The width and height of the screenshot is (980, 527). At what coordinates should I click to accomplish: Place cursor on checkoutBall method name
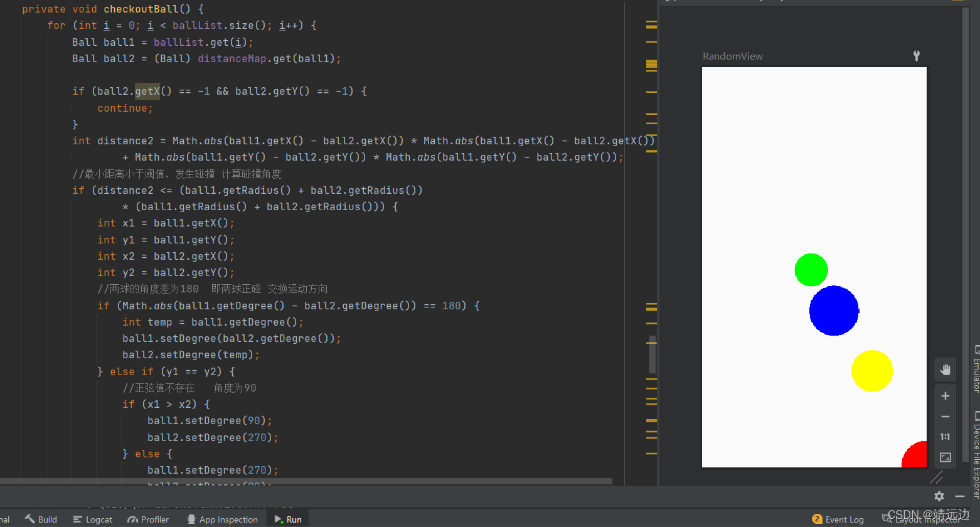coord(141,9)
